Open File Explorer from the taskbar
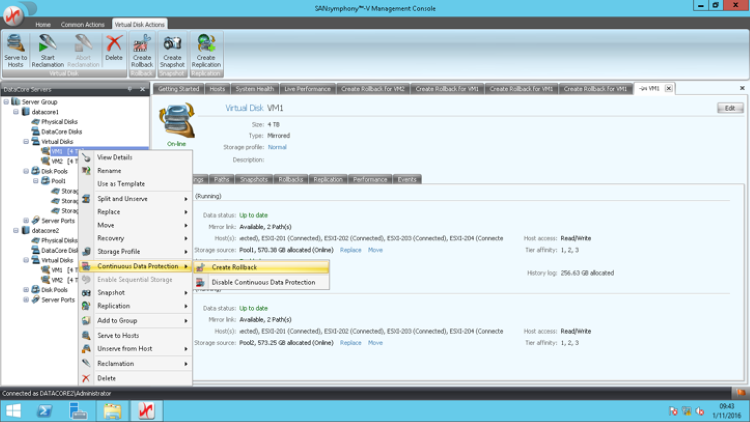The width and height of the screenshot is (750, 422). coord(112,411)
